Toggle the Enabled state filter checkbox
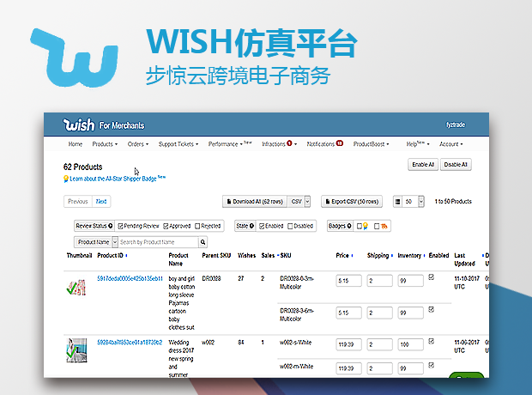532x395 pixels. (x=262, y=226)
